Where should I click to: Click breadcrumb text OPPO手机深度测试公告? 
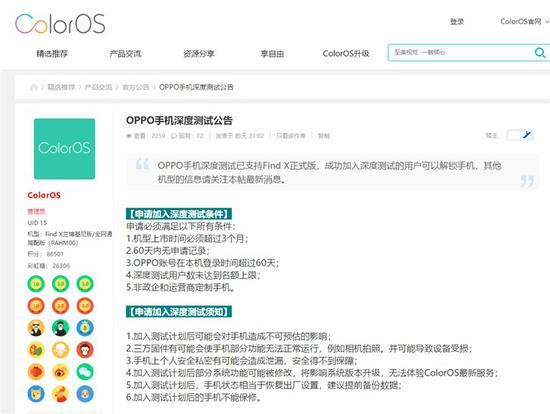tap(196, 87)
